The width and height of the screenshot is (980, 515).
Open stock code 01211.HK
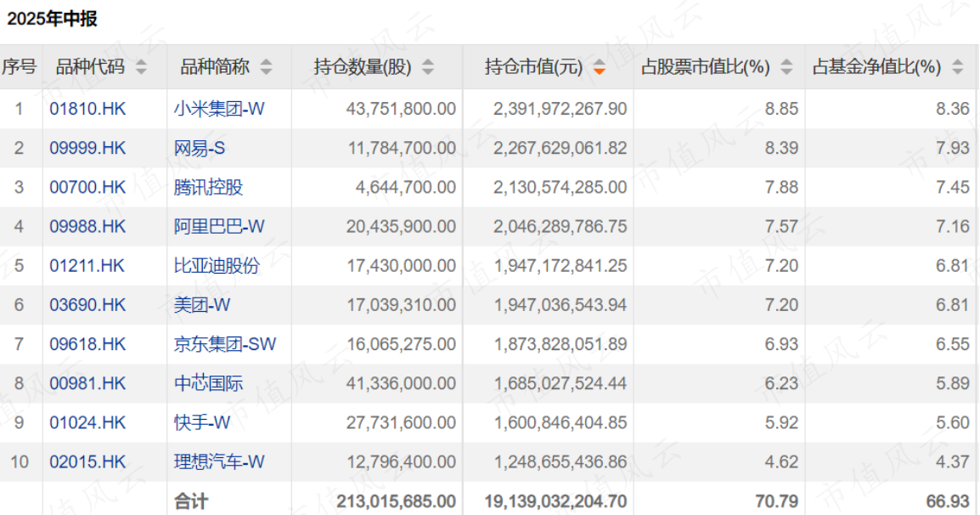tap(87, 266)
